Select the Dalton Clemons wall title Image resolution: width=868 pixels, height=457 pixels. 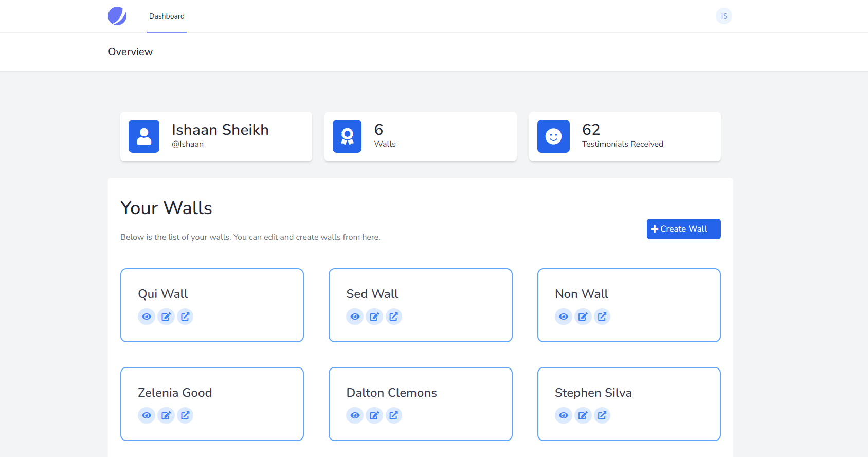point(391,393)
